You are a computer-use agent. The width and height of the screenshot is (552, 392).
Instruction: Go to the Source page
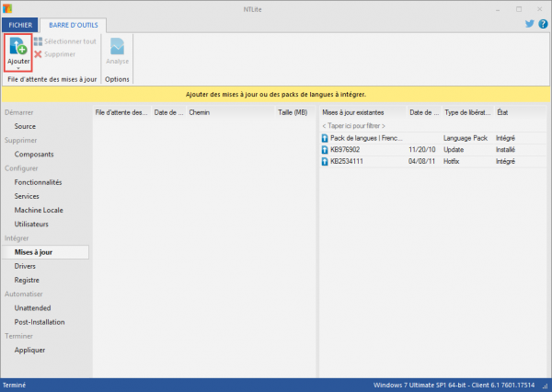coord(25,126)
